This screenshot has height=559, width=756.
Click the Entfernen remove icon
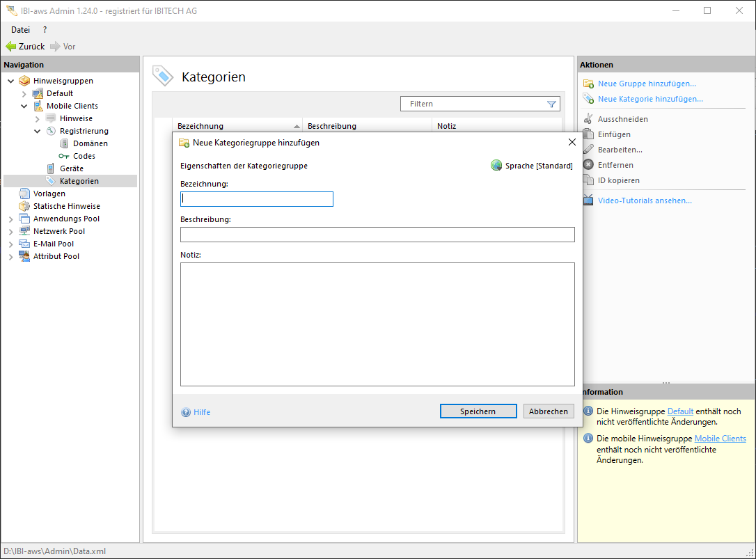pos(588,165)
